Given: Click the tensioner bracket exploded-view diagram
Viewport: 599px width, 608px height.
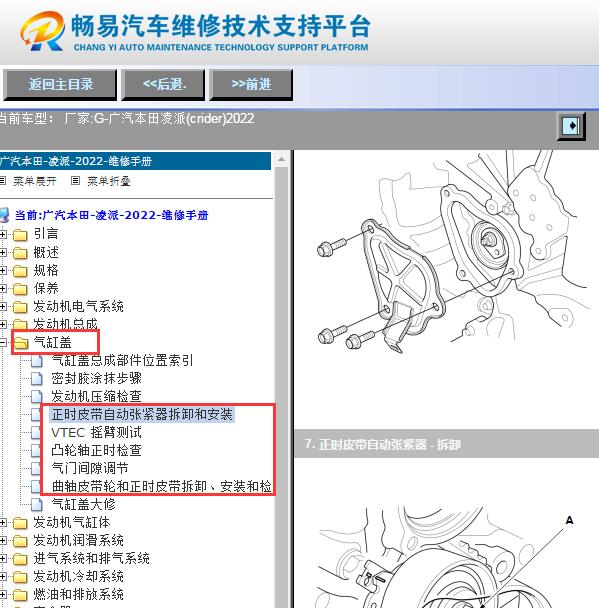Looking at the screenshot, I should 452,254.
